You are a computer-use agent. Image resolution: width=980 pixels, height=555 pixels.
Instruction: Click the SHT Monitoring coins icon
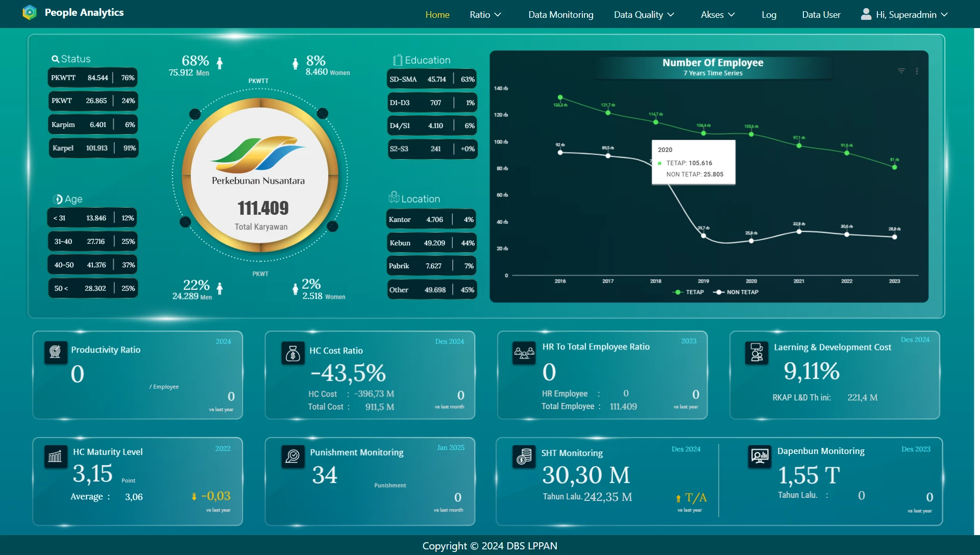click(523, 457)
